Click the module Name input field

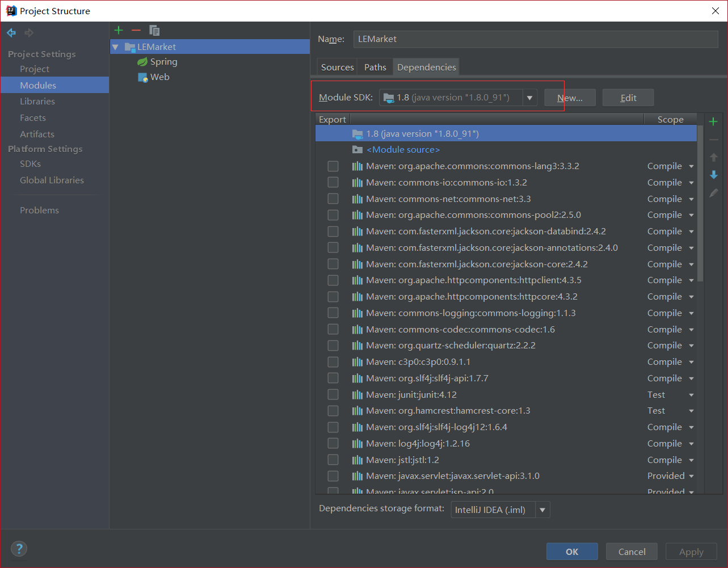[536, 39]
